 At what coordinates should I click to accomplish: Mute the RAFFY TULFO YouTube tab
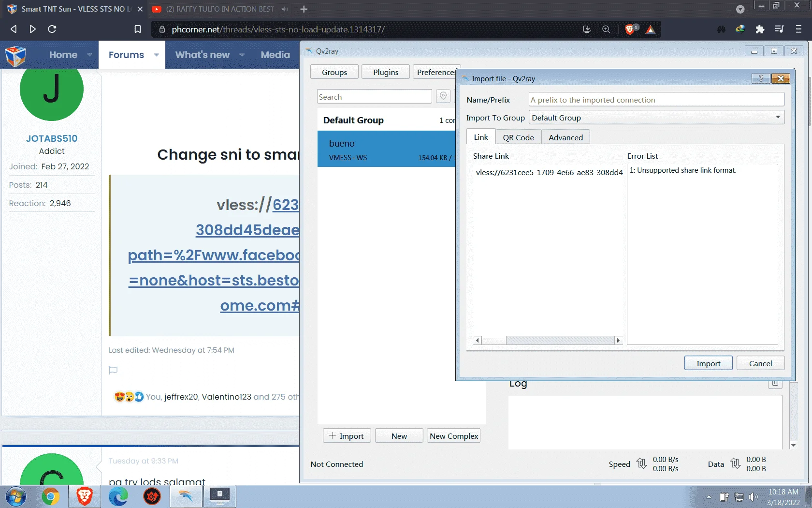pyautogui.click(x=285, y=9)
